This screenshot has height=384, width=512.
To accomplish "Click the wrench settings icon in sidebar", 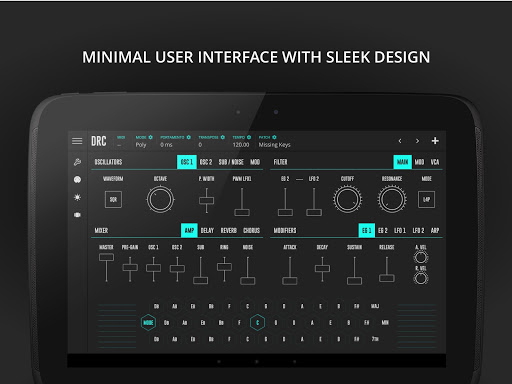I will click(77, 162).
